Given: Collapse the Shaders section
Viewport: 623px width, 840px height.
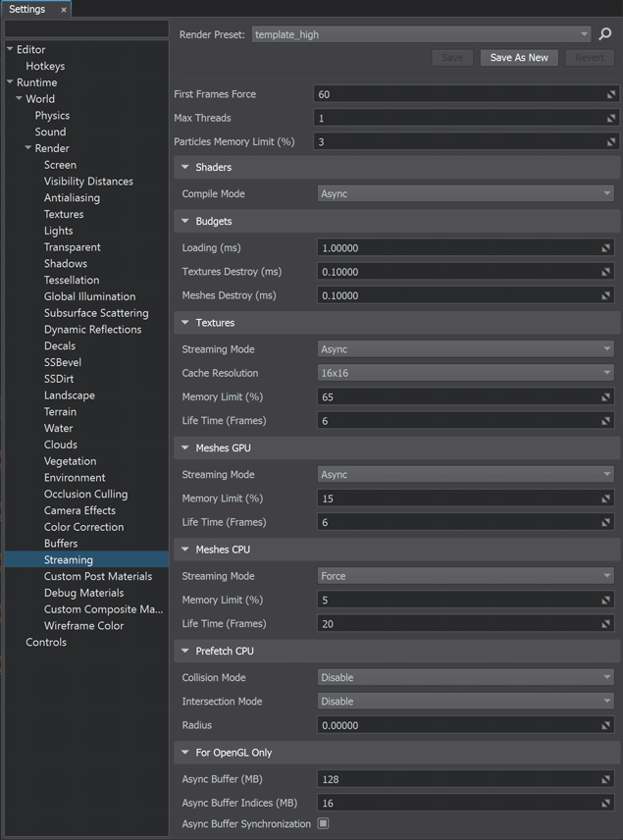Looking at the screenshot, I should coord(184,168).
